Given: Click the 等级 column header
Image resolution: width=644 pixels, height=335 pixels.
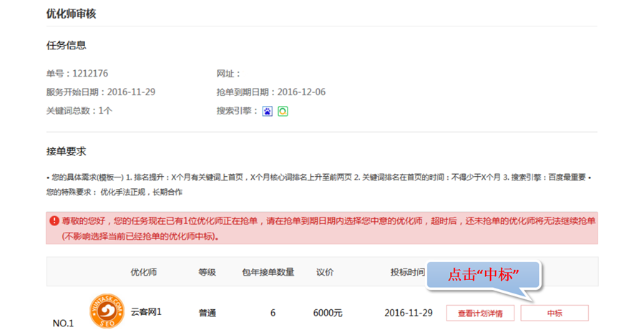Looking at the screenshot, I should point(208,273).
